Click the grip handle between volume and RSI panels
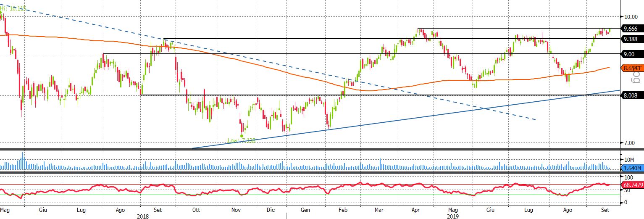The image size is (644, 219). (x=322, y=172)
